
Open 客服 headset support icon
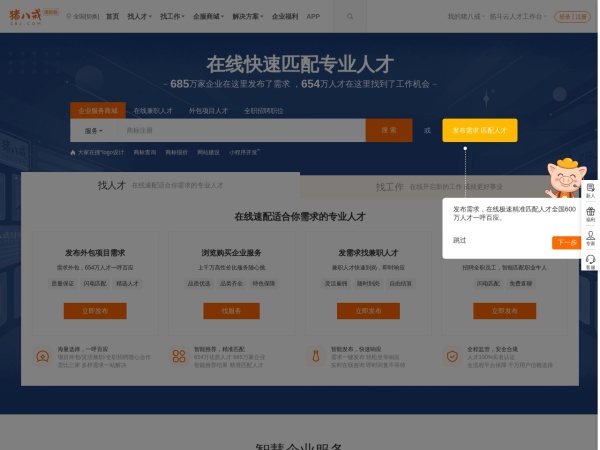click(590, 262)
